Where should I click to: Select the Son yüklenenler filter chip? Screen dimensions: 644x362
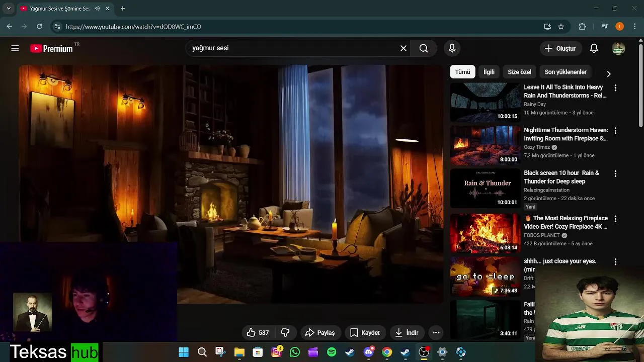point(566,72)
